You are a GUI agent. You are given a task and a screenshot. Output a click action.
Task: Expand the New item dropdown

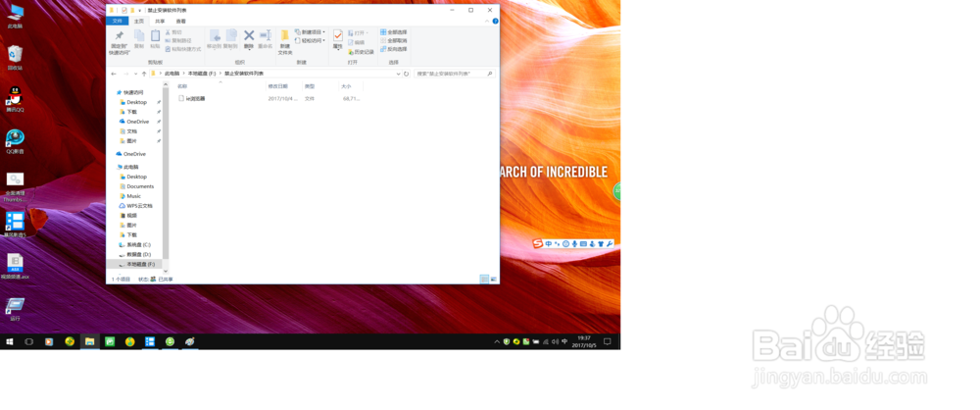(310, 32)
